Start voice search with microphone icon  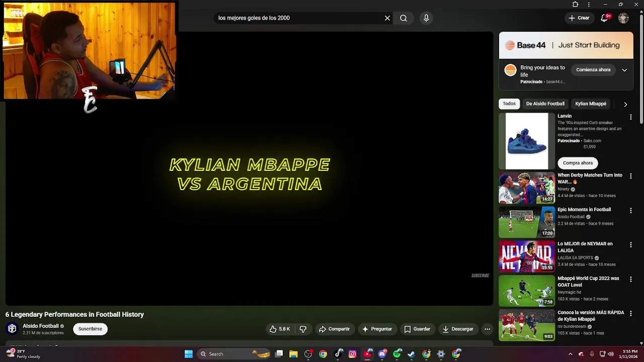426,18
